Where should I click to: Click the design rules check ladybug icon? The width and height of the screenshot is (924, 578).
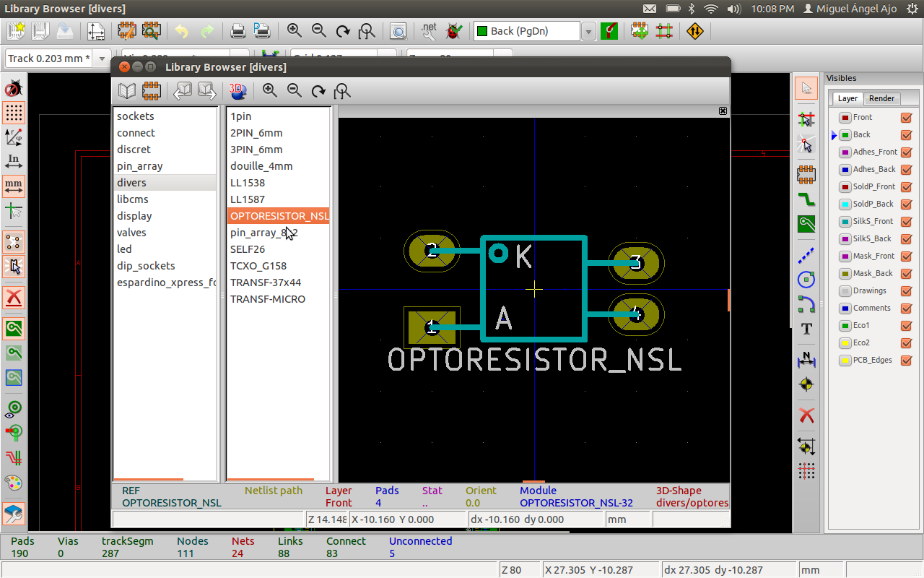click(454, 31)
